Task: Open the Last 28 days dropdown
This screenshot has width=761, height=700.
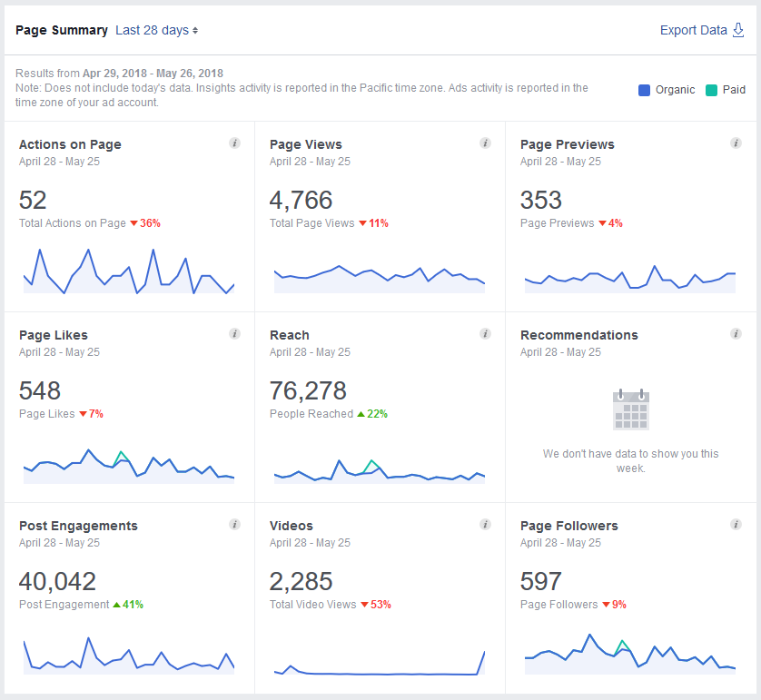Action: (x=157, y=30)
